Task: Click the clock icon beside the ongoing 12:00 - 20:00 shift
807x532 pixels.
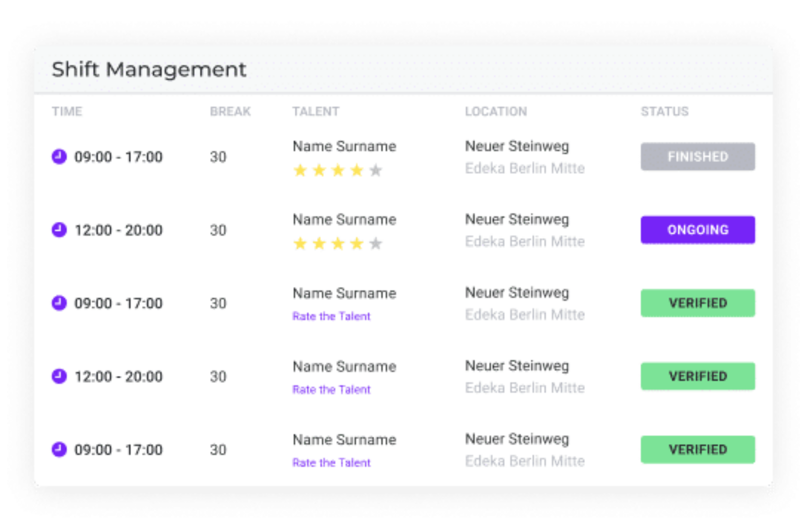Action: coord(59,230)
